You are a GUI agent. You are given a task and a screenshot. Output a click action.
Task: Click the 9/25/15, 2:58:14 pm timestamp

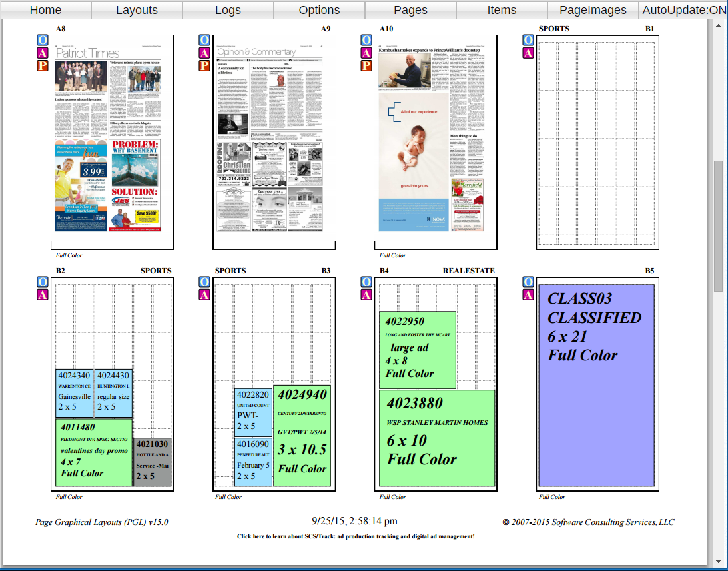355,521
